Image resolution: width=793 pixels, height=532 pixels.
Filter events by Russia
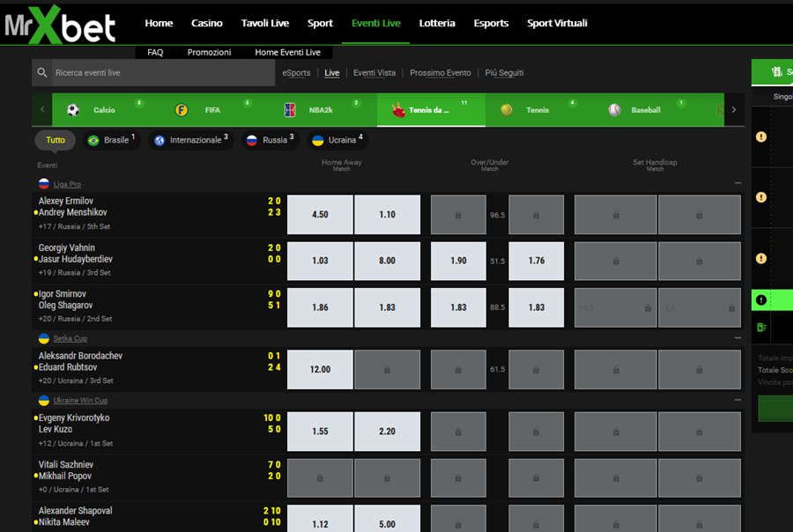[x=271, y=140]
